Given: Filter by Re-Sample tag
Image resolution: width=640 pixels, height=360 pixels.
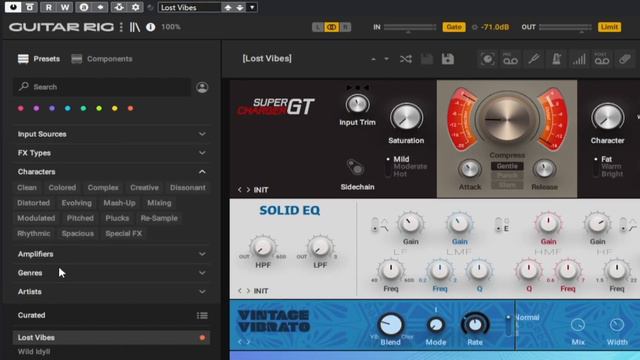Looking at the screenshot, I should [x=159, y=218].
